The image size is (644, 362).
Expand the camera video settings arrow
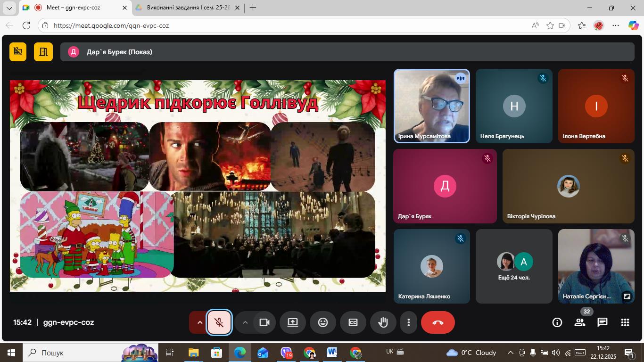(245, 322)
